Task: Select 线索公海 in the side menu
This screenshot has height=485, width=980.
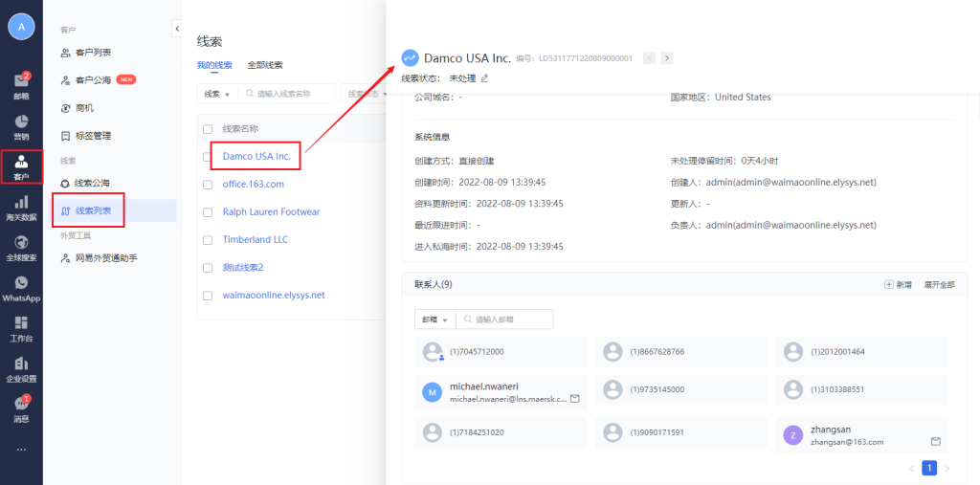Action: click(x=92, y=183)
